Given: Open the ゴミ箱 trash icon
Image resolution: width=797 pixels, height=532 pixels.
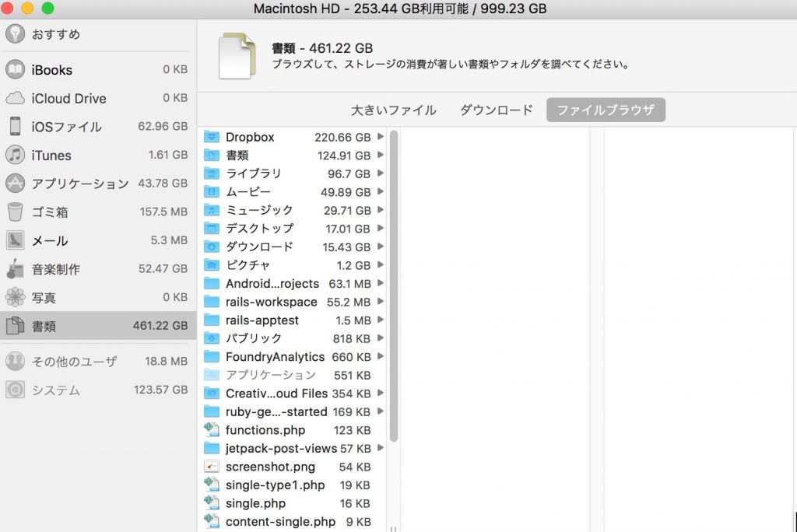Looking at the screenshot, I should 16,212.
